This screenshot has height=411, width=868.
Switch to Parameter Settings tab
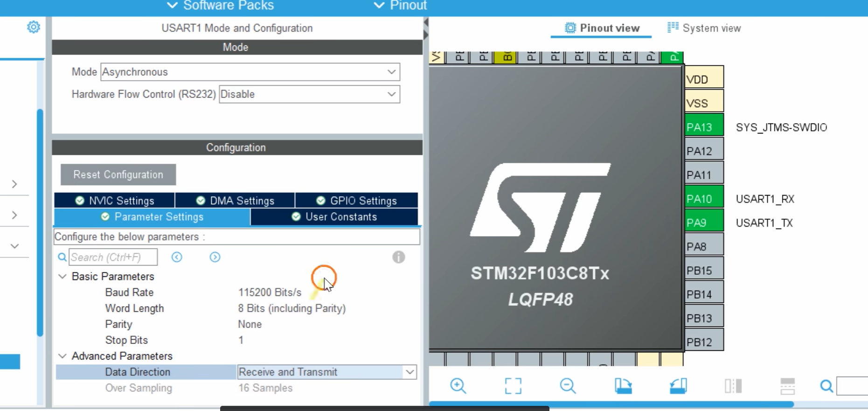[x=153, y=217]
